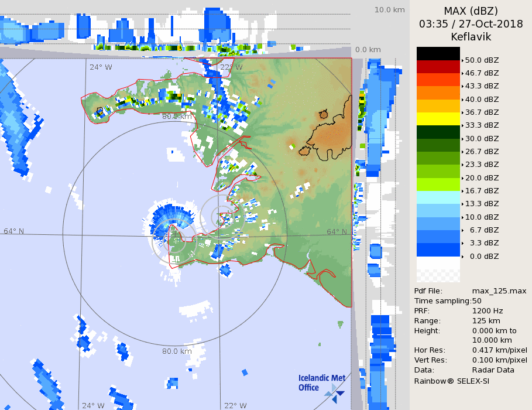The image size is (532, 410).
Task: Click the Keflavik station name
Action: [x=471, y=37]
